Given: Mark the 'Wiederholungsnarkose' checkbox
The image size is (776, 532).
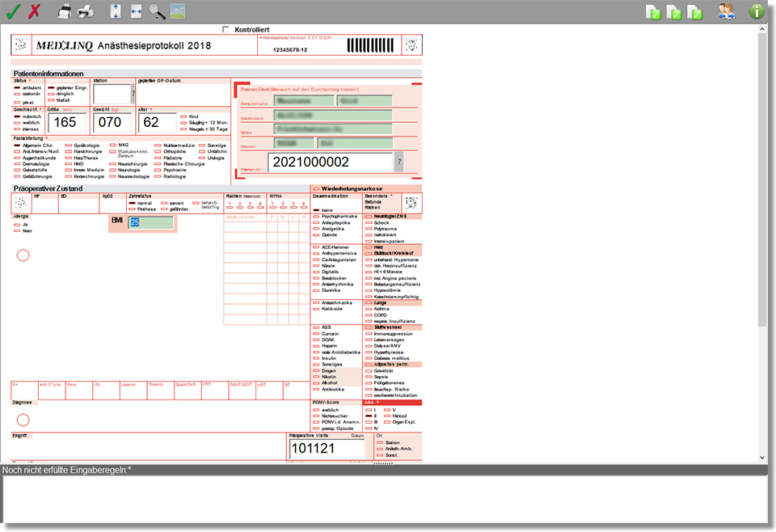Looking at the screenshot, I should click(316, 189).
